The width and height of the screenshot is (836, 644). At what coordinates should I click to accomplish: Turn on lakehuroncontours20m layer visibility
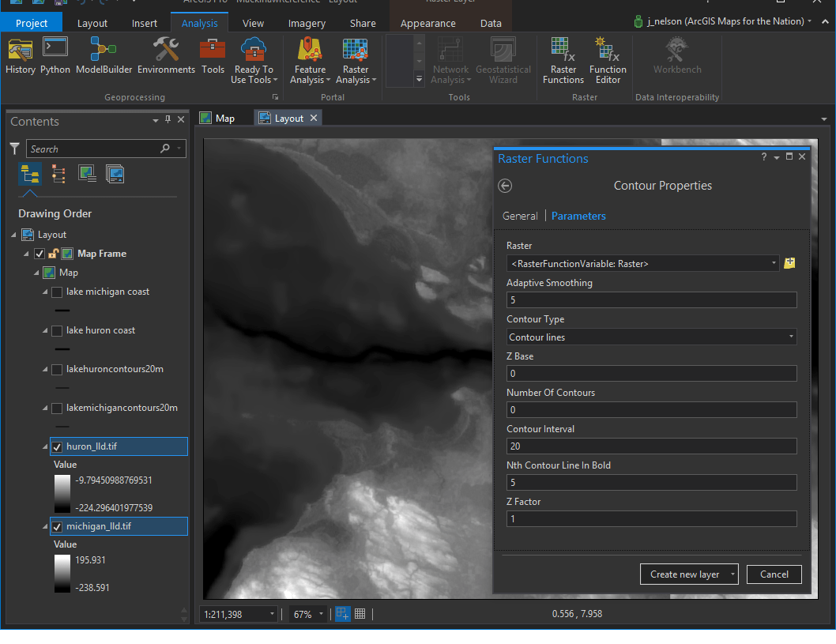point(57,370)
